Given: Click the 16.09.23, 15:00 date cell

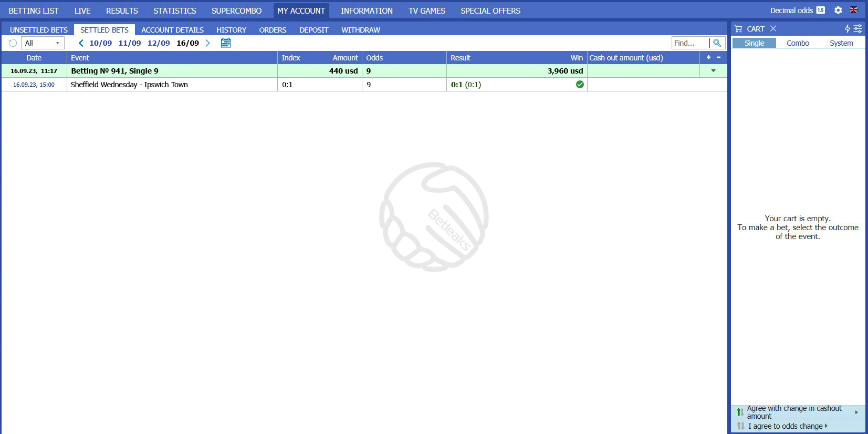Looking at the screenshot, I should pyautogui.click(x=34, y=85).
